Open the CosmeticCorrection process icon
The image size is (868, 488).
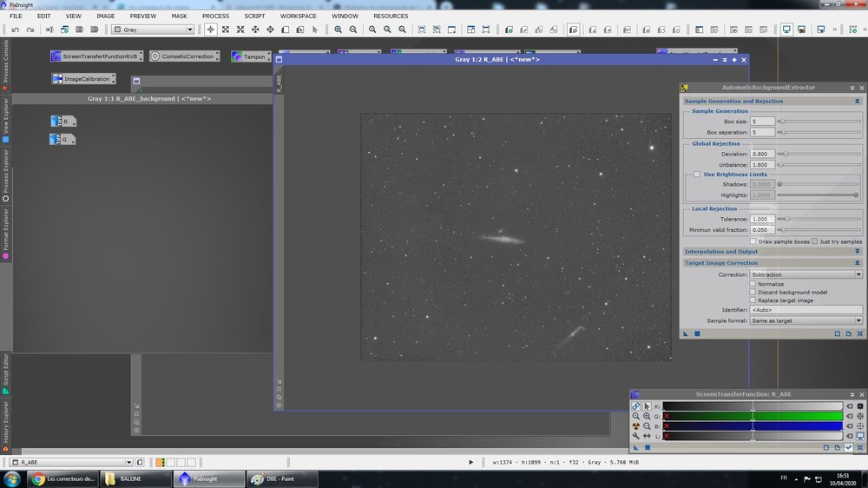183,56
